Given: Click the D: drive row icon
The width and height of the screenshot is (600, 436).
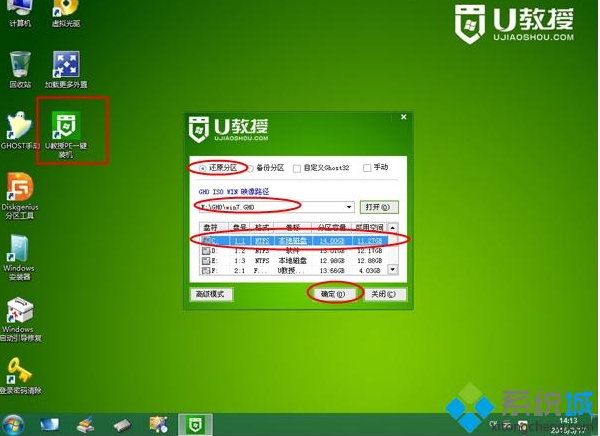Looking at the screenshot, I should tap(206, 251).
